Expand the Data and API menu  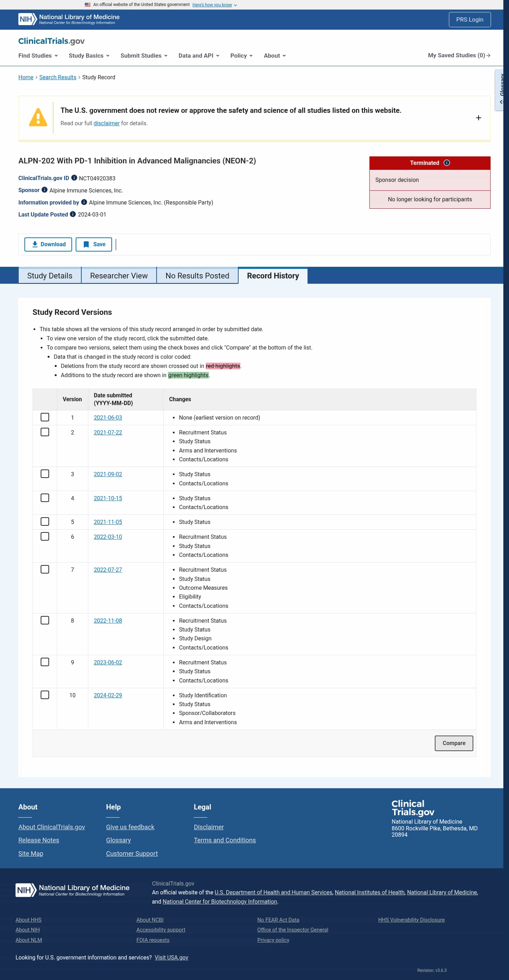point(199,56)
